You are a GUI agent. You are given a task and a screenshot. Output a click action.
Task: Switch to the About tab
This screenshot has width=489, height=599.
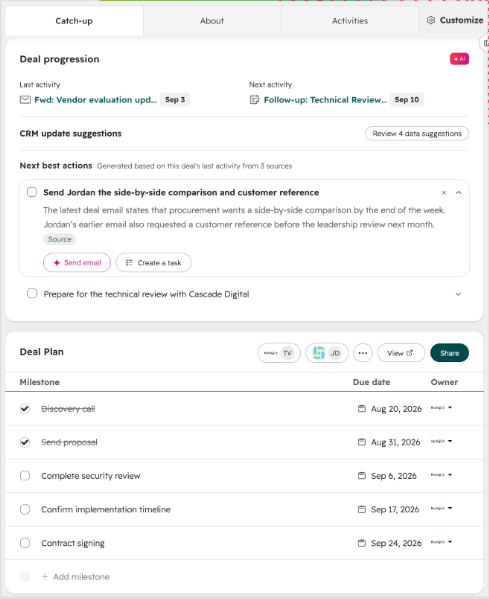pos(212,21)
